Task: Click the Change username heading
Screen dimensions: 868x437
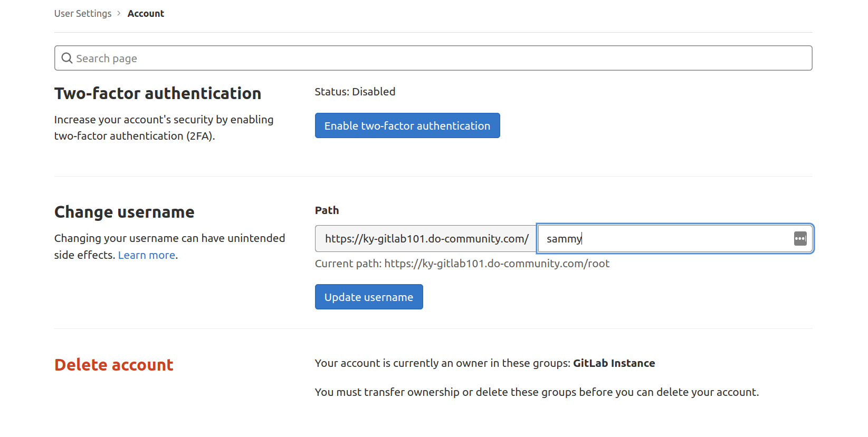Action: coord(125,212)
